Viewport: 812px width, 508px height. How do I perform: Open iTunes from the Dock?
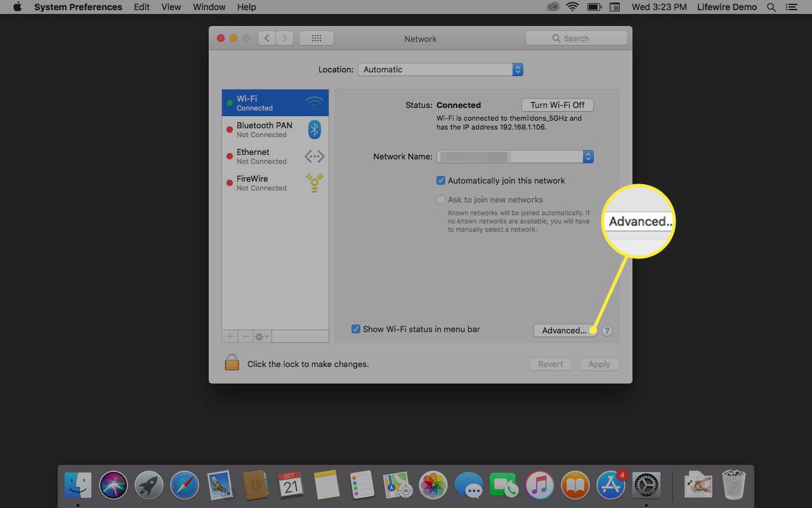coord(540,486)
